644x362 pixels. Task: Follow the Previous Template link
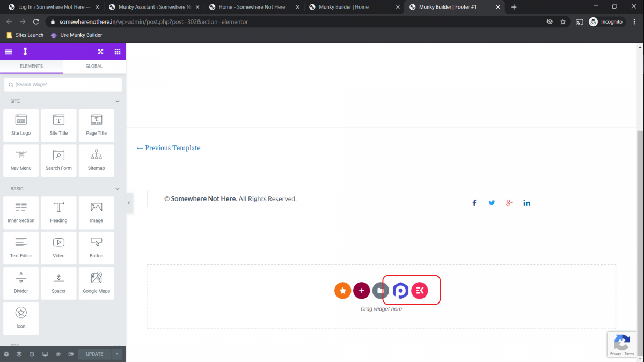pyautogui.click(x=169, y=148)
